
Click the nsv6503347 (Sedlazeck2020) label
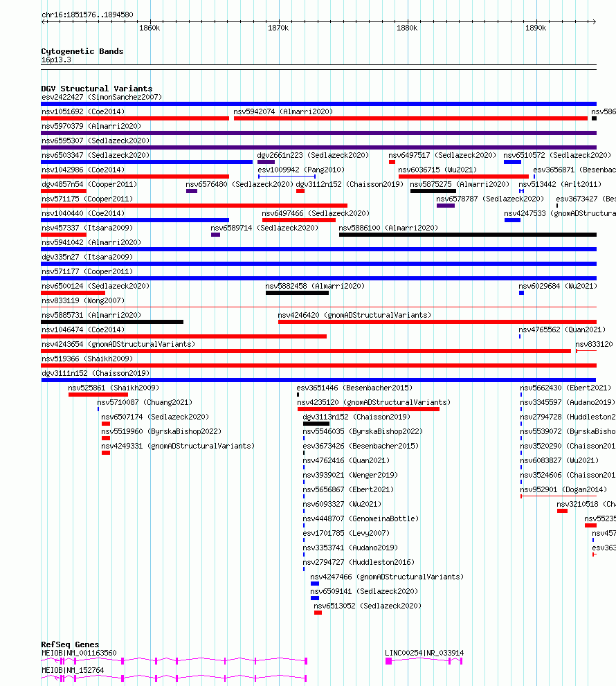click(x=96, y=155)
